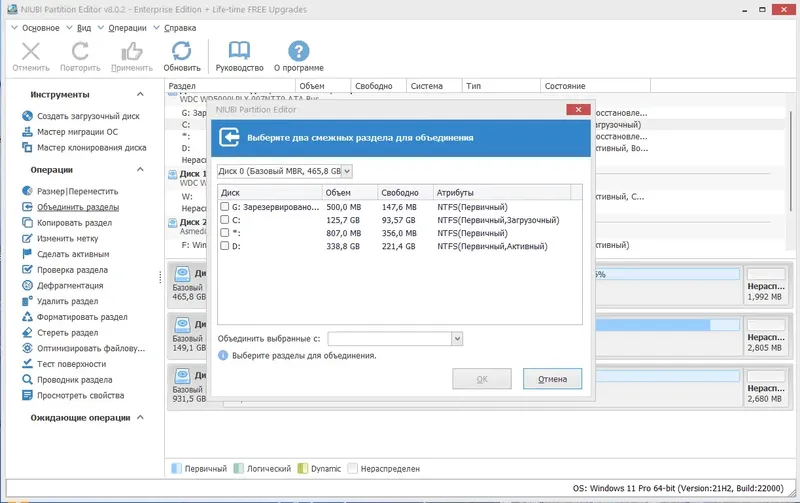
Task: Click the Обновить refresh toolbar icon
Action: tap(182, 52)
